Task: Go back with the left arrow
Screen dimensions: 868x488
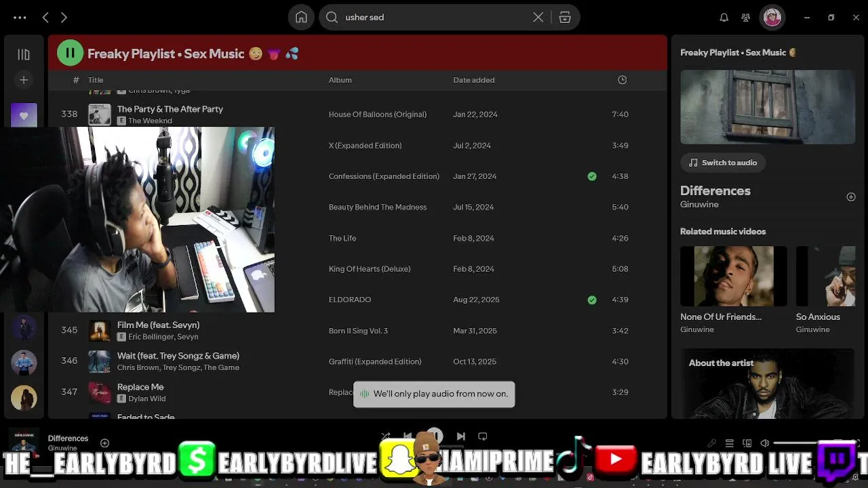Action: [45, 18]
